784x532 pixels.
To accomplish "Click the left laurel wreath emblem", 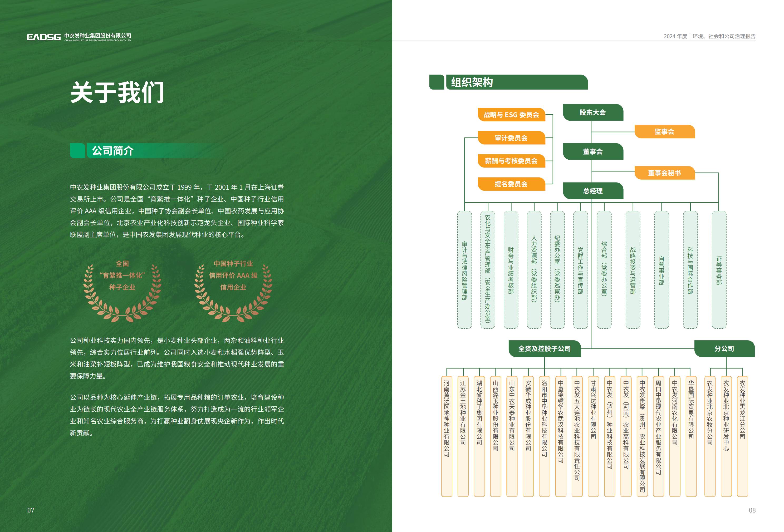I will tap(122, 291).
